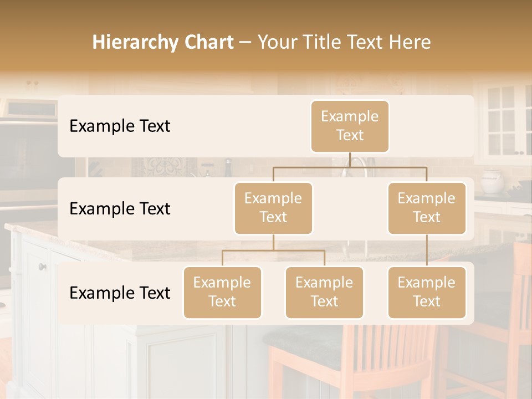The width and height of the screenshot is (532, 399).
Task: Select the rightmost box in the bottom level
Action: [427, 293]
